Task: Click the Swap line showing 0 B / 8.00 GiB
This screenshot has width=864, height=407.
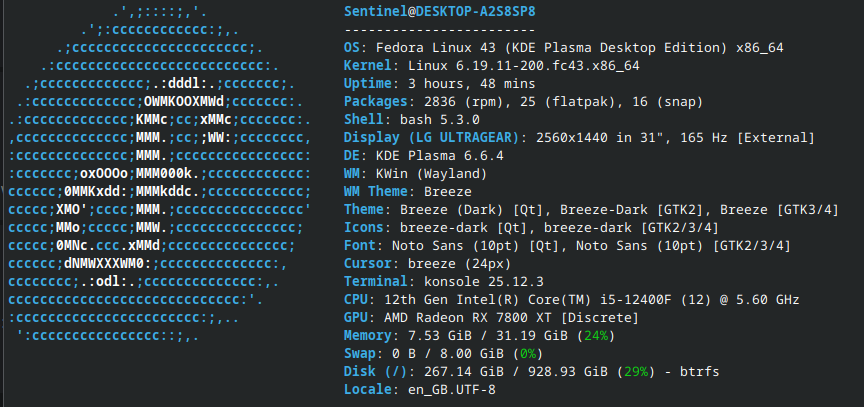Action: pos(444,354)
